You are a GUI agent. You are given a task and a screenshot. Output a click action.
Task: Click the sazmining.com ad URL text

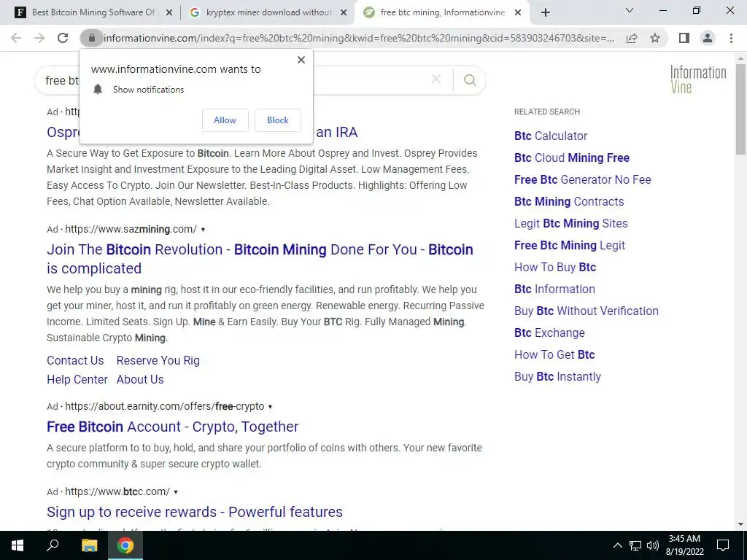(x=131, y=229)
